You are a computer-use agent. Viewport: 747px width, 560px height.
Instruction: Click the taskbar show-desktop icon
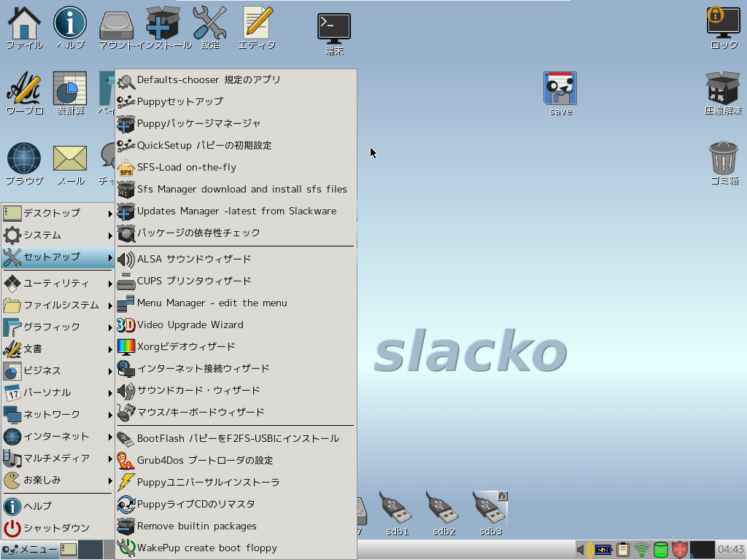coord(69,550)
